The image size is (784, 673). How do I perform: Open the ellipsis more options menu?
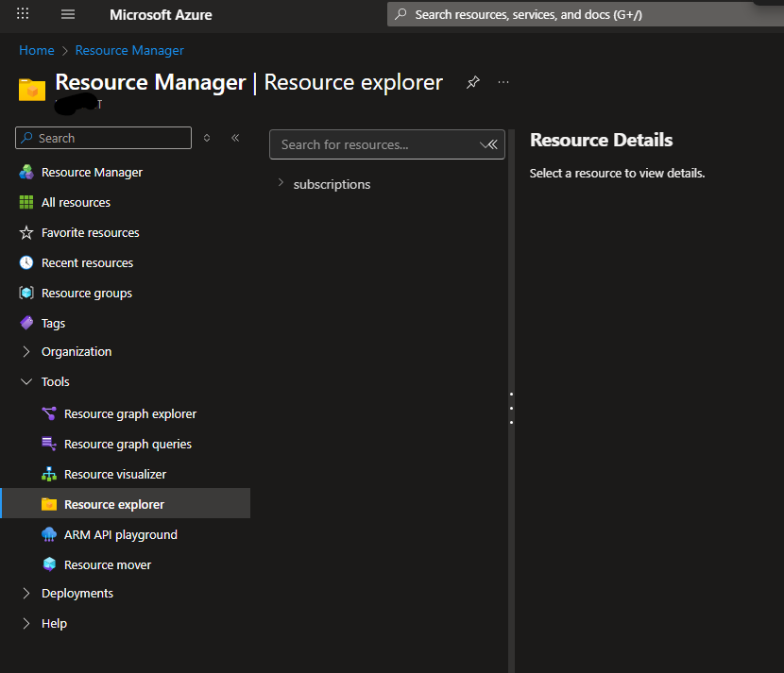(x=503, y=83)
